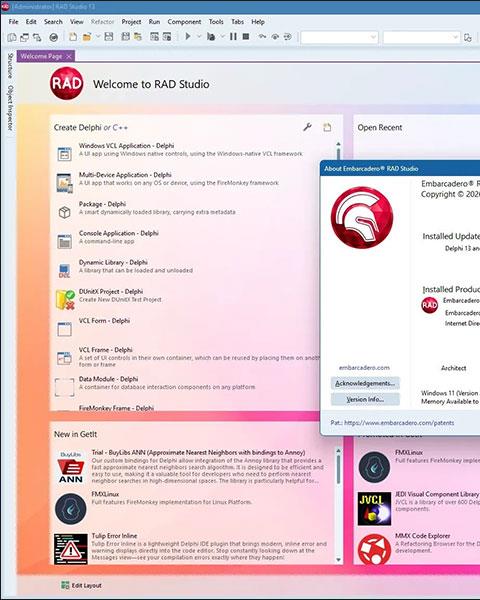
Task: Open FMXLinux in New in GetIt
Action: pos(191,508)
